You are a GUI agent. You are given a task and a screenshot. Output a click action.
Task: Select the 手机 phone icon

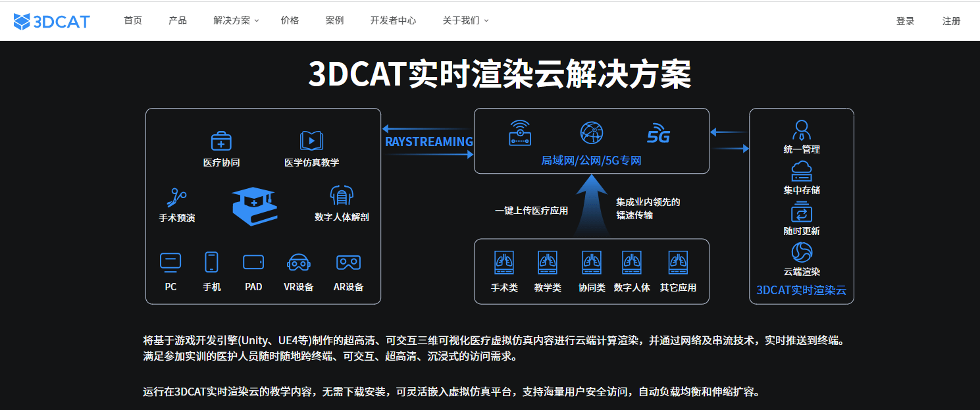[211, 262]
